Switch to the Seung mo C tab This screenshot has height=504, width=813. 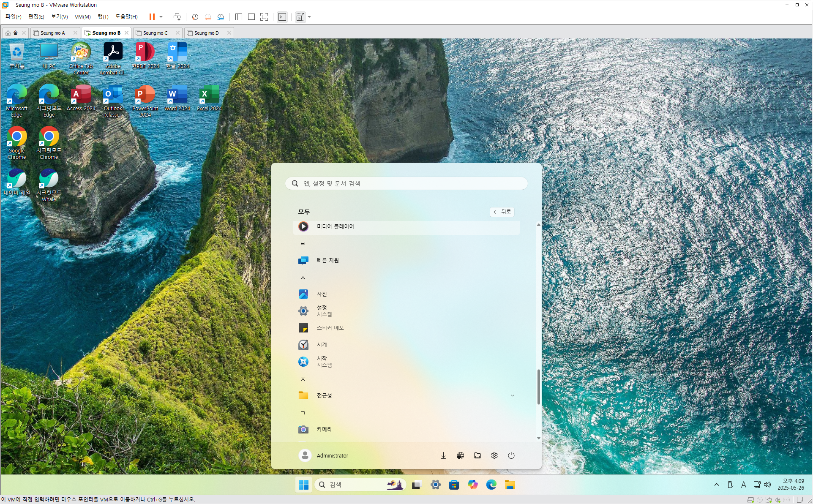(x=155, y=33)
